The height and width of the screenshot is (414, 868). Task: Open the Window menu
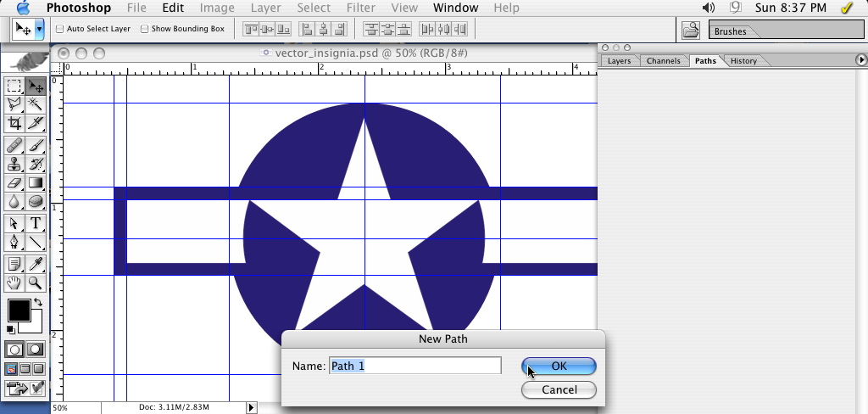click(x=455, y=8)
